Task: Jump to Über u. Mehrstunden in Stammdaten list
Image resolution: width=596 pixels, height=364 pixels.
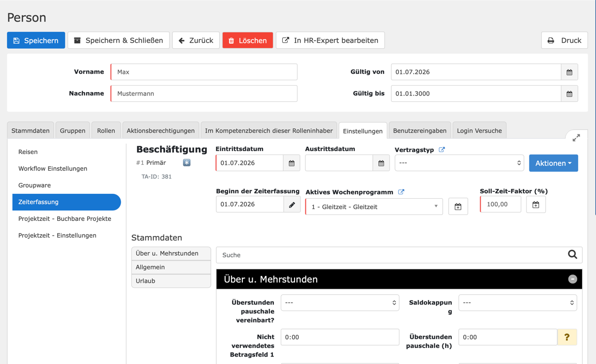Action: [171, 253]
